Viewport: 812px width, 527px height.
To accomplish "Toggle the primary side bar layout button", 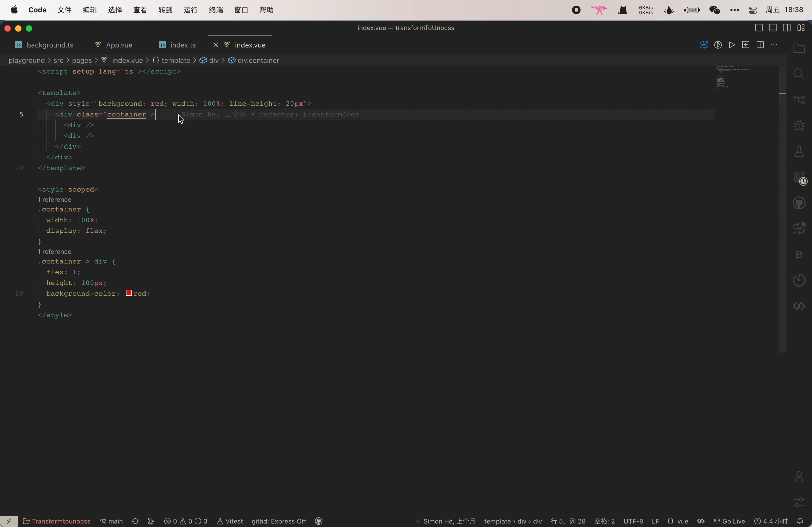I will (x=759, y=28).
